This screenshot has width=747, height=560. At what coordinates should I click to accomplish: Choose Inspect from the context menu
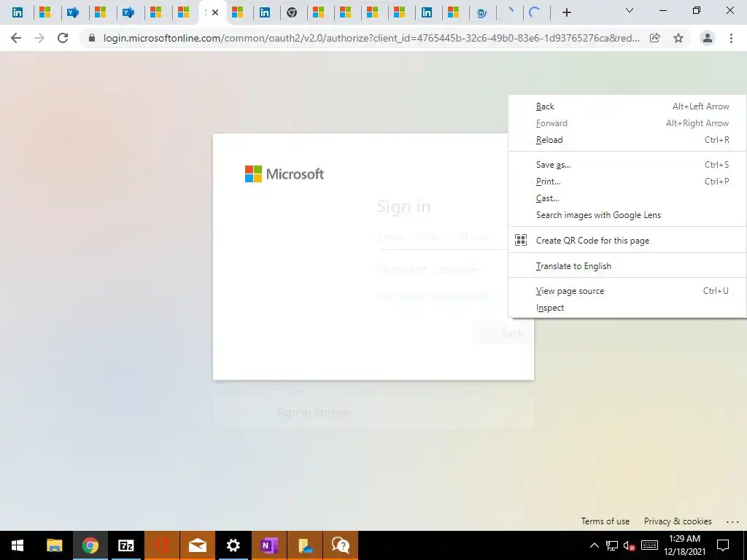(627, 308)
